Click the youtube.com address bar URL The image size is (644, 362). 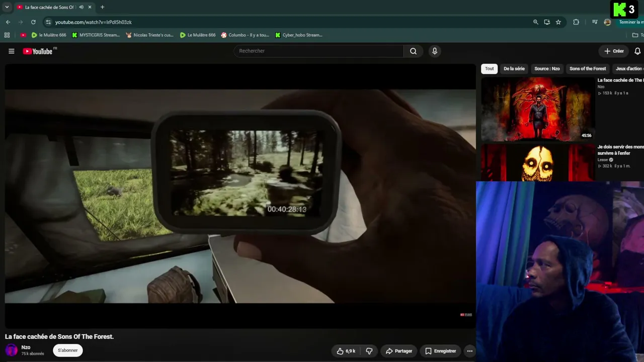point(94,22)
